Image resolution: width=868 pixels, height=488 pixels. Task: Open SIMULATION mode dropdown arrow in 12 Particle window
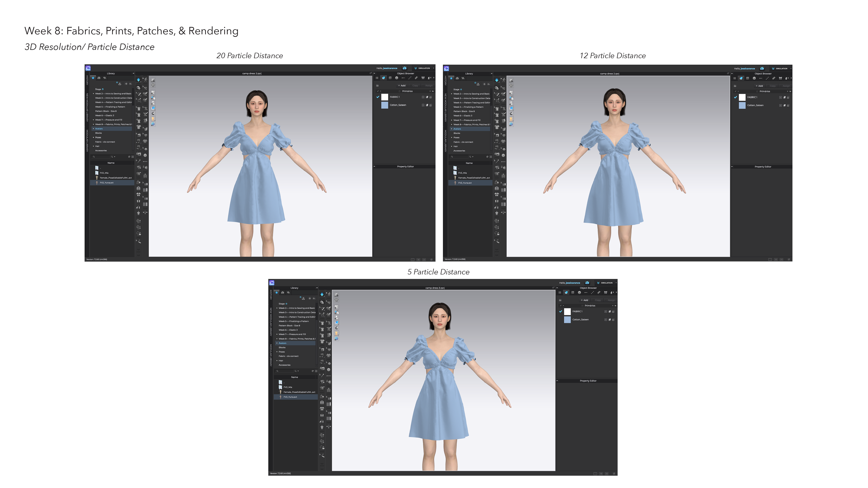(791, 68)
